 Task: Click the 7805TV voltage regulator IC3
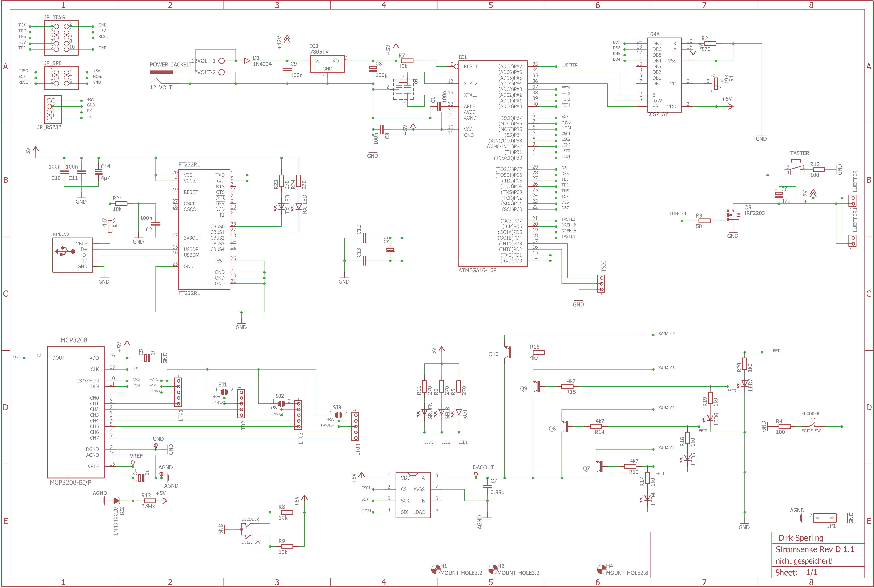pos(327,63)
